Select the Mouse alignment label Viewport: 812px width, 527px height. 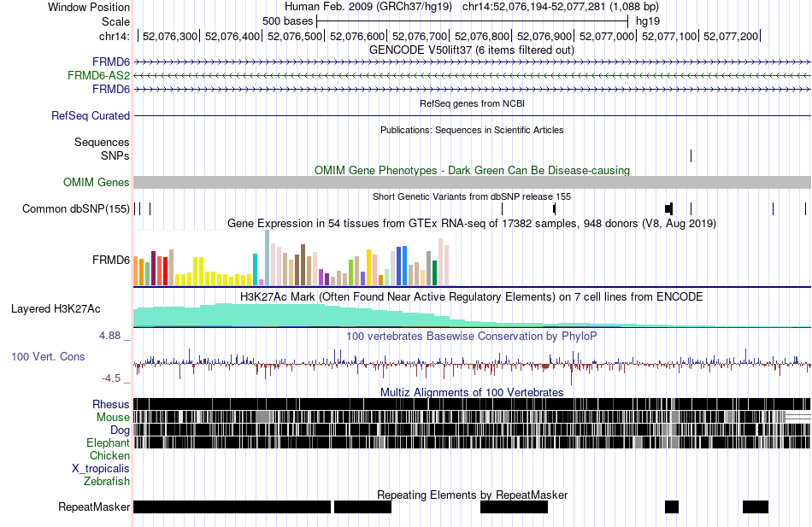click(113, 418)
